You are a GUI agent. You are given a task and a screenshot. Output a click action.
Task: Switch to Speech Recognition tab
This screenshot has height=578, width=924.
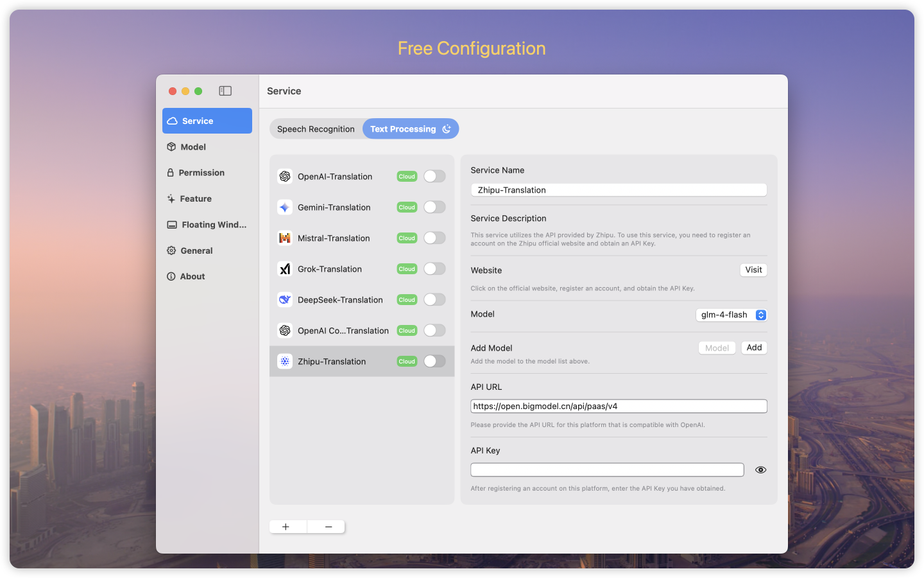pyautogui.click(x=316, y=129)
